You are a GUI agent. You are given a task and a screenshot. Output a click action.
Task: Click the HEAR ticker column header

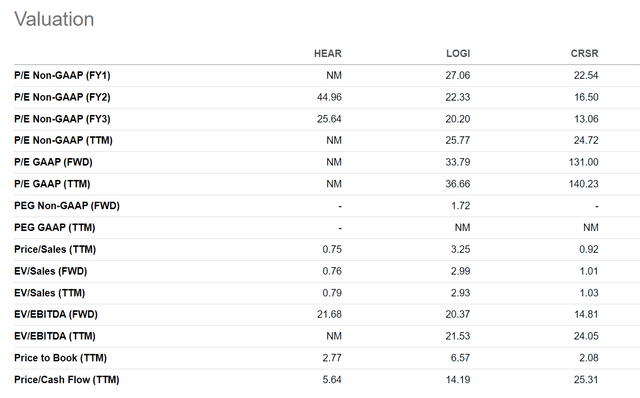[328, 53]
